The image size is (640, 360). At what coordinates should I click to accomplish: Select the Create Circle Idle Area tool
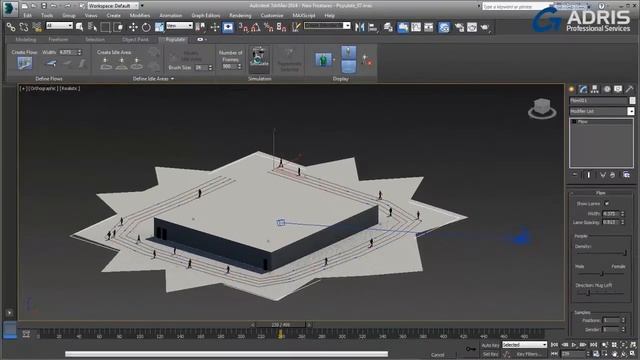click(137, 63)
